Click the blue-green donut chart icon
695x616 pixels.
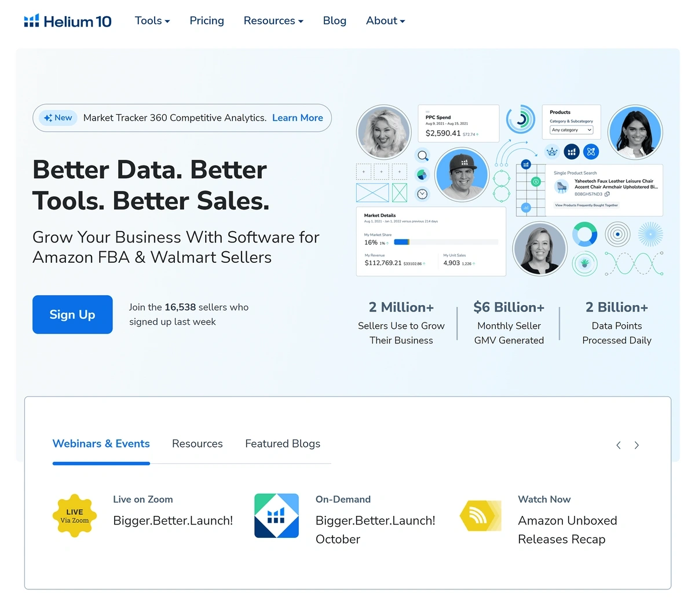(585, 234)
